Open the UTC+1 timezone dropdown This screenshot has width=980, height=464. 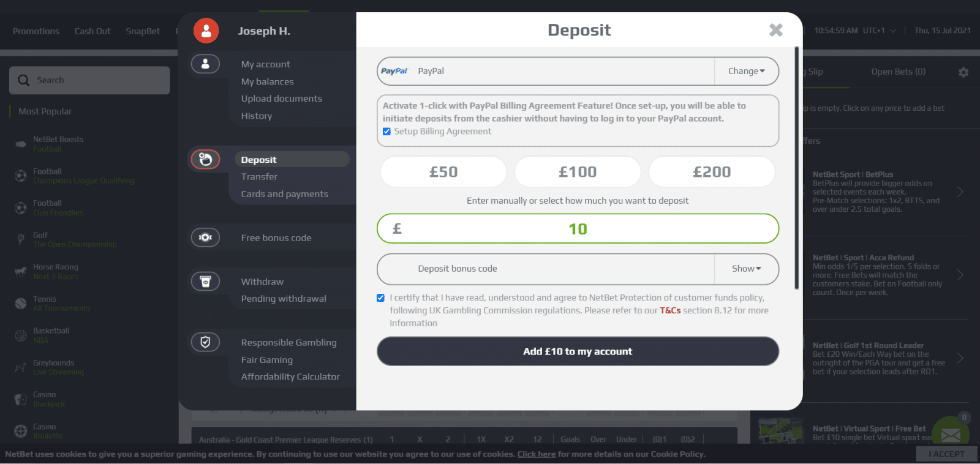coord(880,31)
